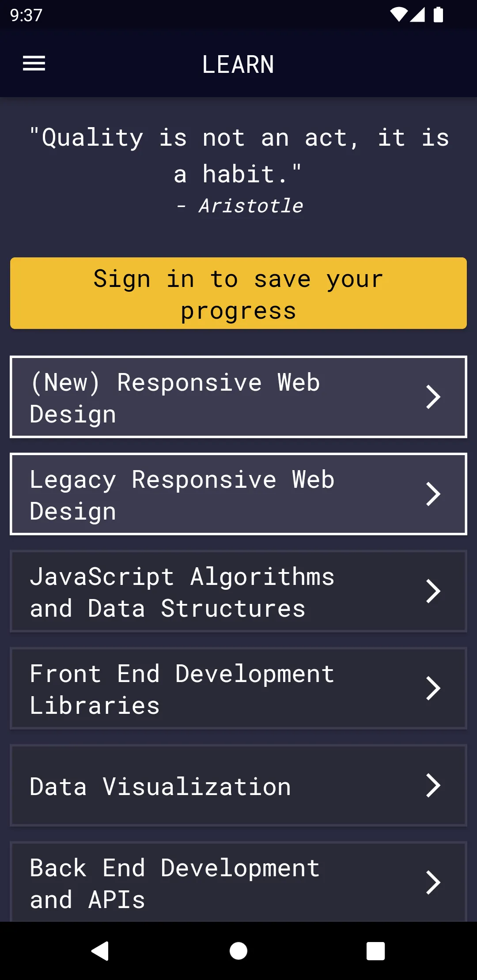Tap the recent apps square button
Viewport: 477px width, 980px height.
tap(375, 951)
